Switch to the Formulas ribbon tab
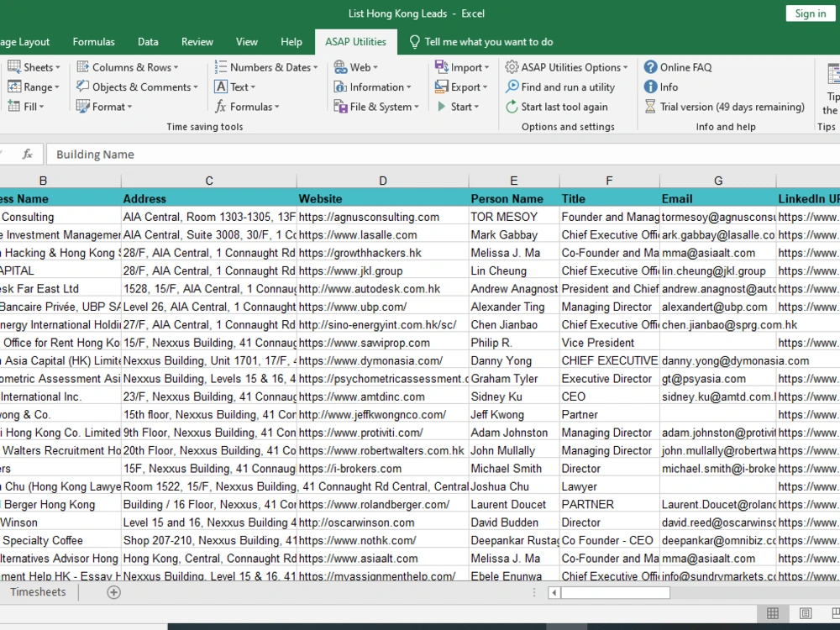The height and width of the screenshot is (630, 840). pyautogui.click(x=93, y=41)
